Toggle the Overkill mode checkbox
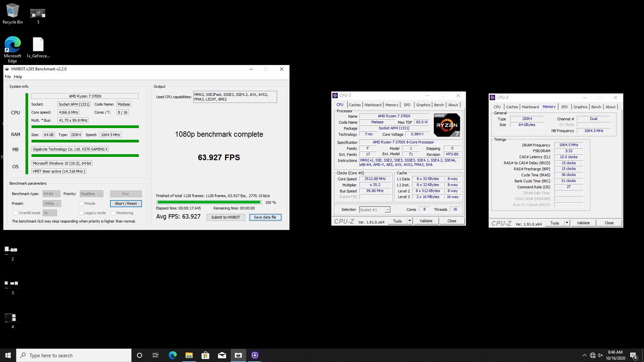This screenshot has width=644, height=362. (15, 213)
